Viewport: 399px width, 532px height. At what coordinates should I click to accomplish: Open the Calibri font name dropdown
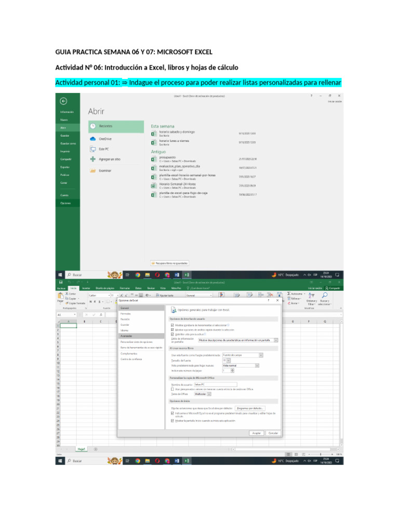[109, 296]
